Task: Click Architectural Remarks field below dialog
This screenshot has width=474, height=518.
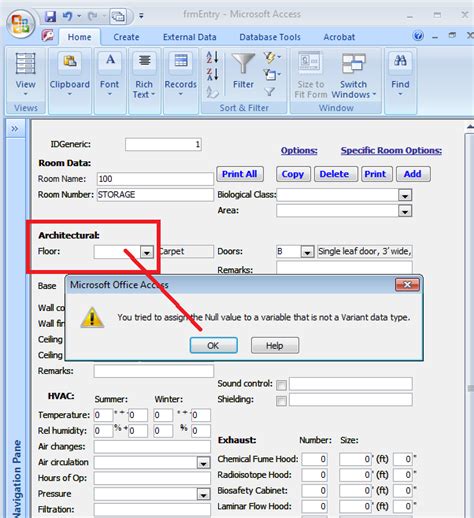Action: (154, 371)
